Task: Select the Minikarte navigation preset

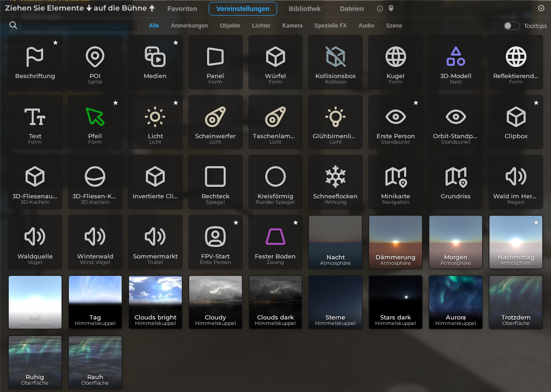Action: (x=396, y=182)
